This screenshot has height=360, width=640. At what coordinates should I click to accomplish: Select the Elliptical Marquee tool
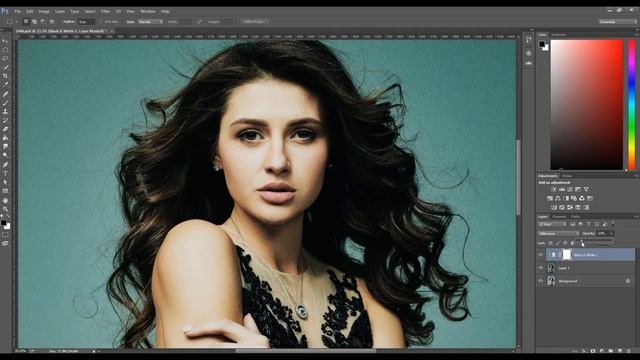(5, 50)
